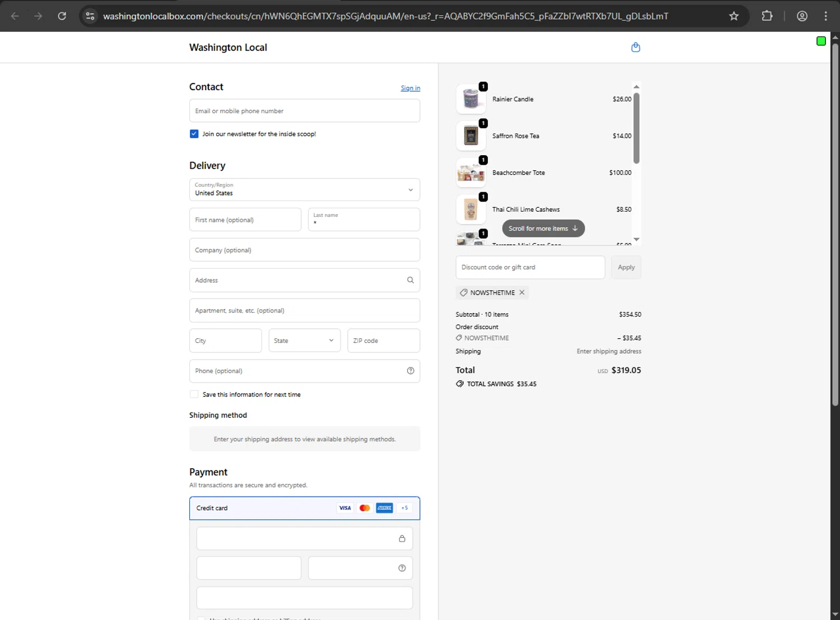Viewport: 840px width, 620px height.
Task: Click the Mastercard logo
Action: point(365,508)
